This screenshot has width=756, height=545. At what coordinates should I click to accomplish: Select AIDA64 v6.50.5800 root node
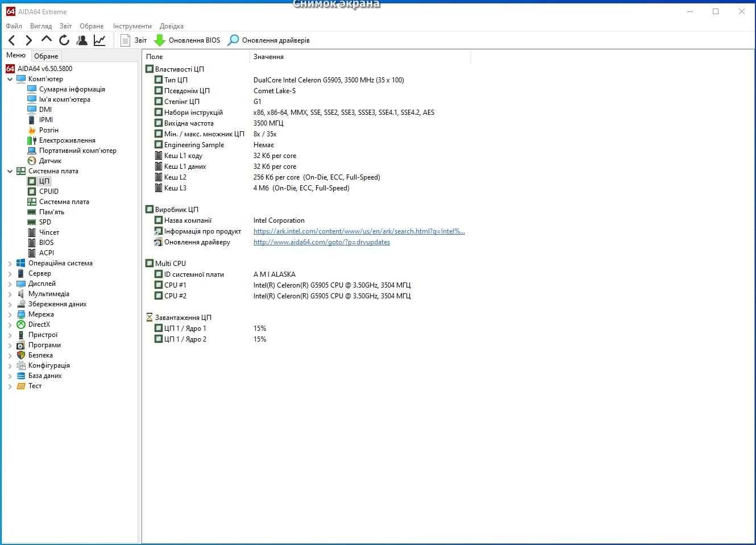pos(45,69)
